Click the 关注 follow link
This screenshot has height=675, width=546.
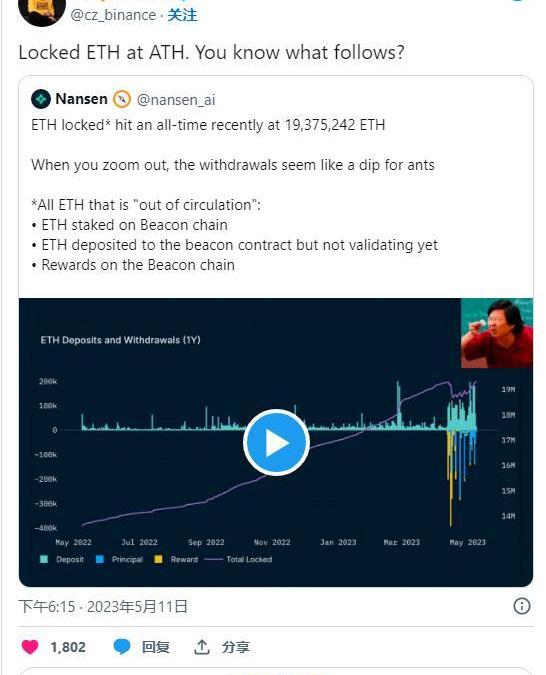click(x=183, y=15)
